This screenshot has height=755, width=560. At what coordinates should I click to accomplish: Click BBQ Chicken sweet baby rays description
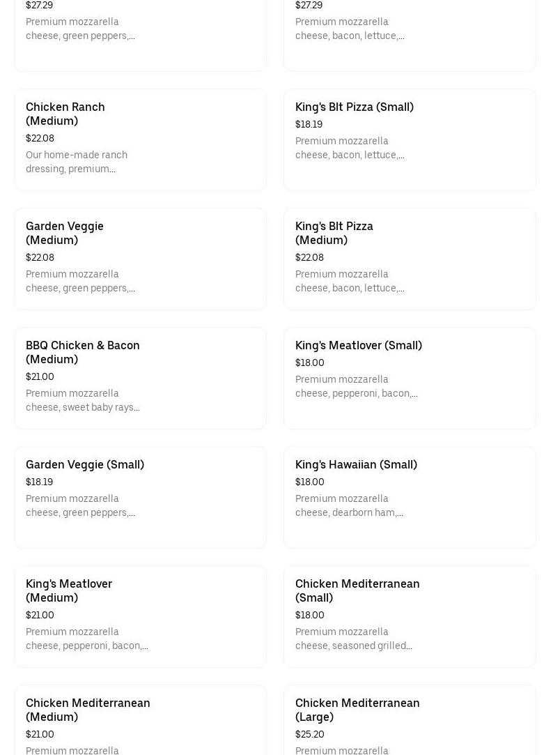click(x=83, y=400)
